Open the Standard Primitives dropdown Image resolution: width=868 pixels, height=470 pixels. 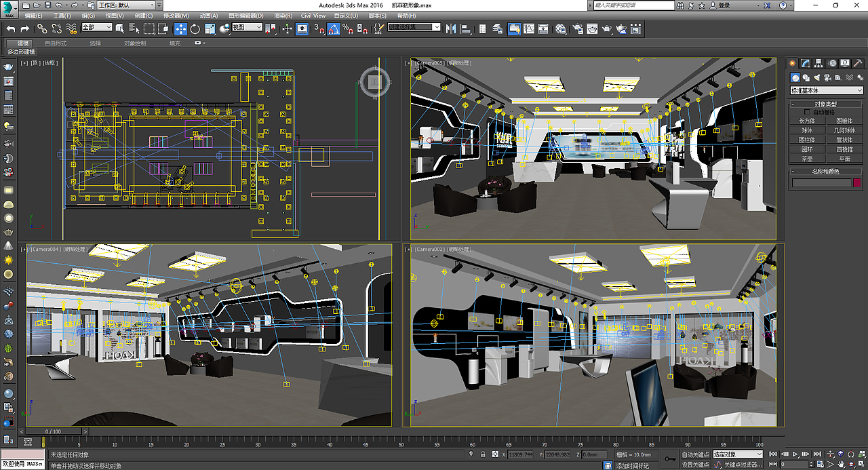825,90
